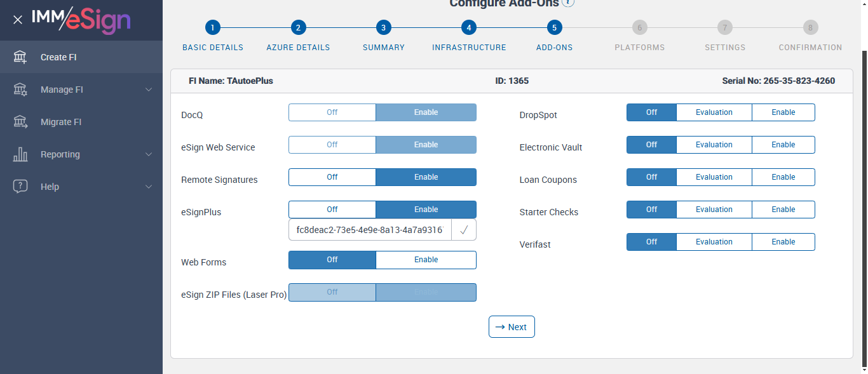
Task: Turn eSign Web Service Off
Action: [332, 145]
